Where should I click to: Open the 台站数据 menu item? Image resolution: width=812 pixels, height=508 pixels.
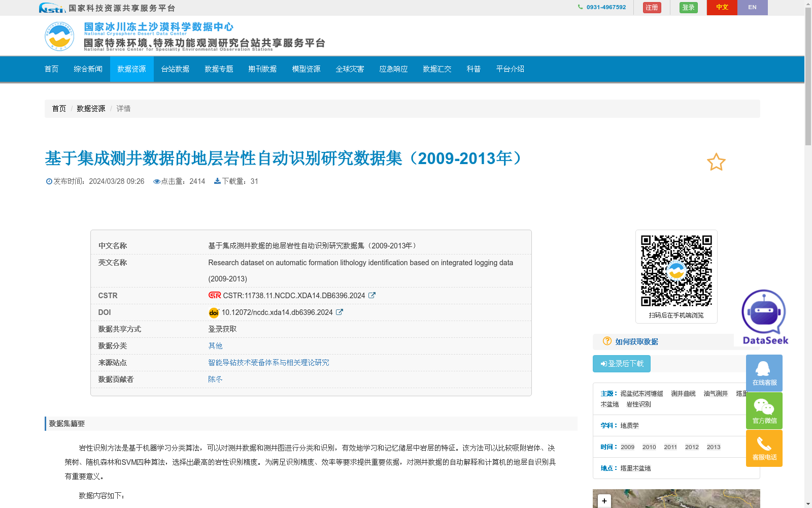(x=176, y=69)
